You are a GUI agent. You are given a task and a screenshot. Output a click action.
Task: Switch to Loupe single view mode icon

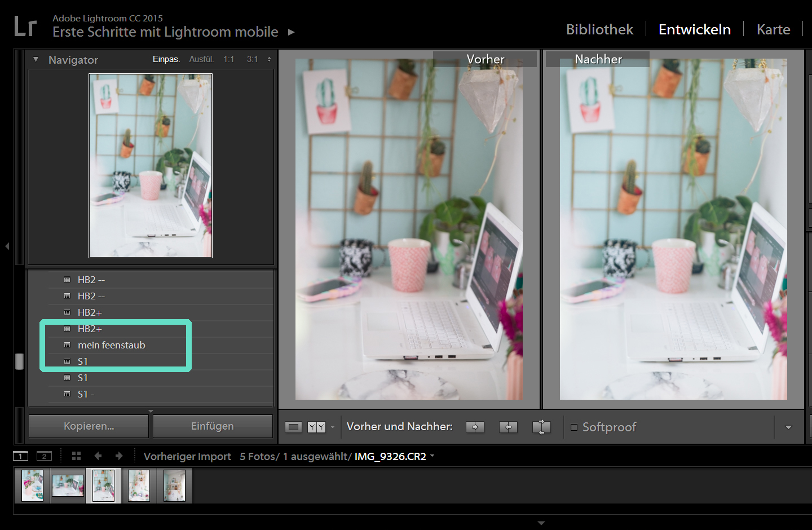tap(293, 427)
